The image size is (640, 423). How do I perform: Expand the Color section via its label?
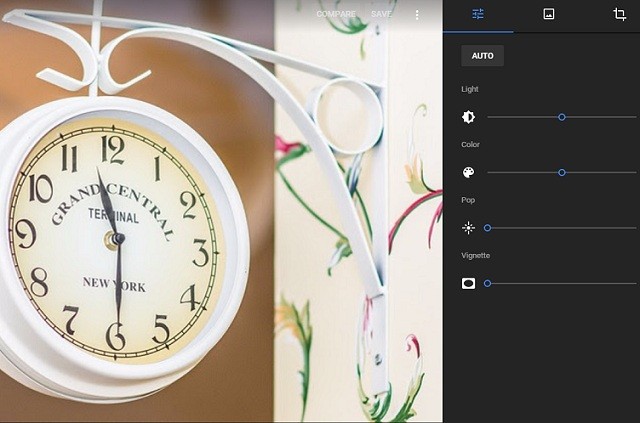470,145
